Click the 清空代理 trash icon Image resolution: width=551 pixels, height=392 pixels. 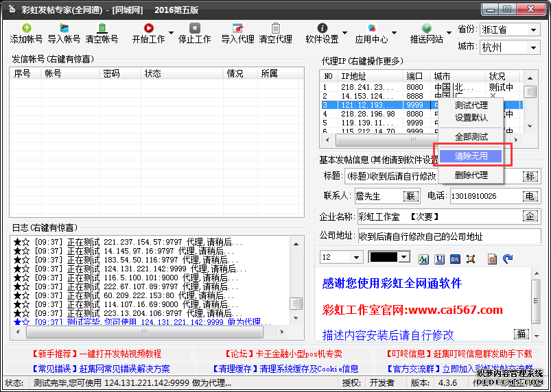(276, 28)
